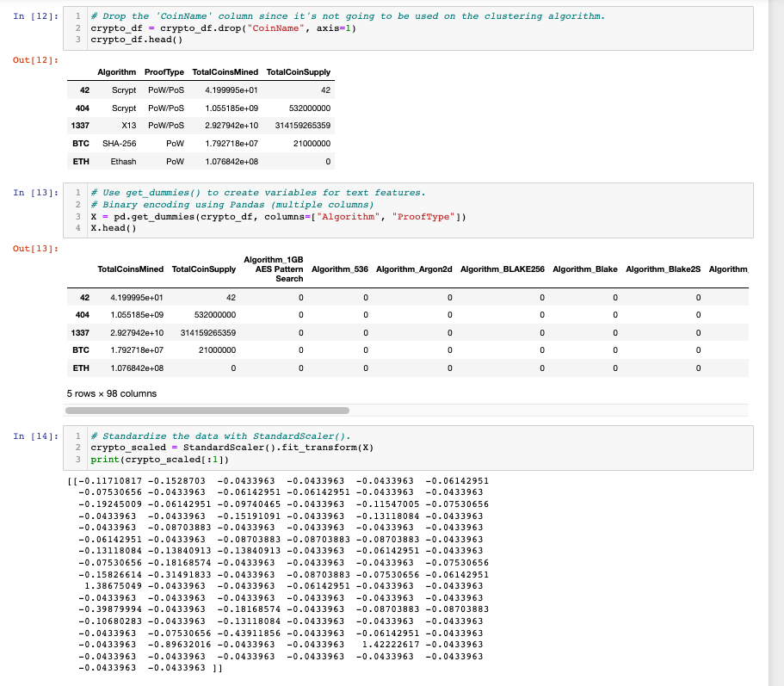Click the horizontal scrollbar under Out[13] table

pos(207,411)
